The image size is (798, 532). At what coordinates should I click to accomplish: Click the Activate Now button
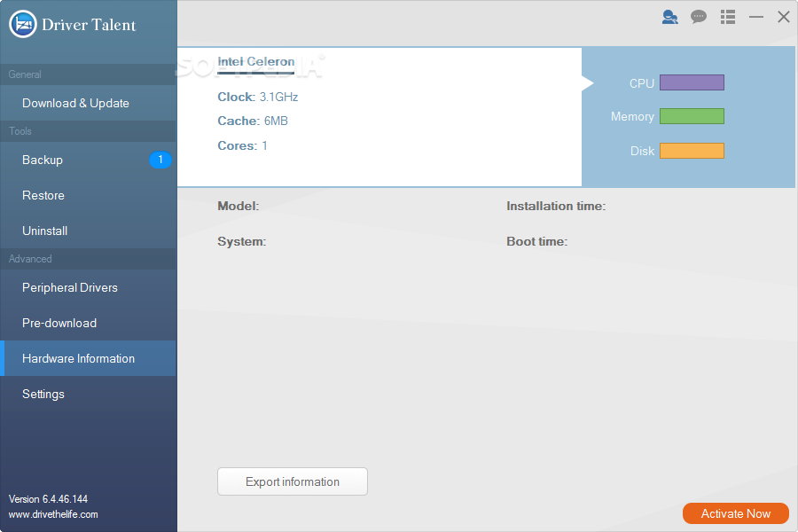pyautogui.click(x=736, y=513)
